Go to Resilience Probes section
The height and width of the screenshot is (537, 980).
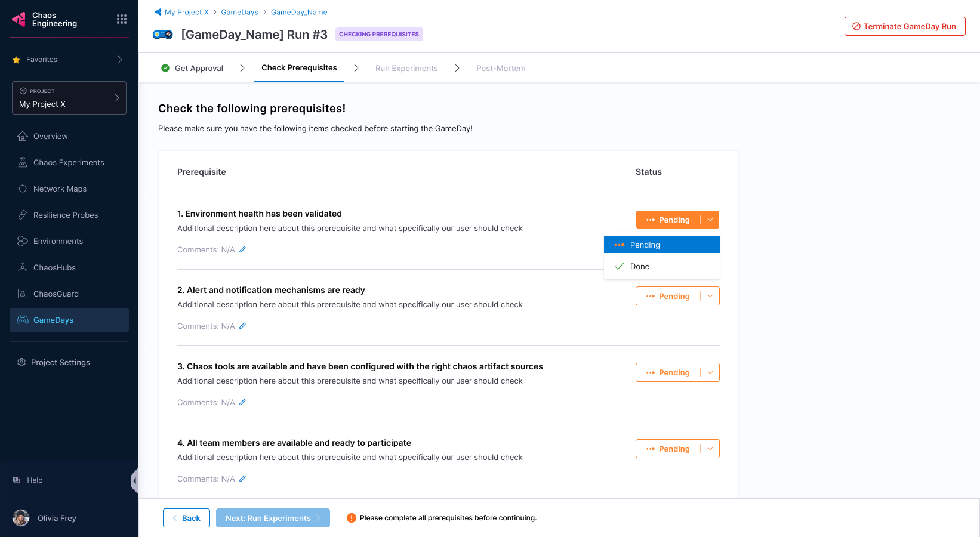point(66,215)
